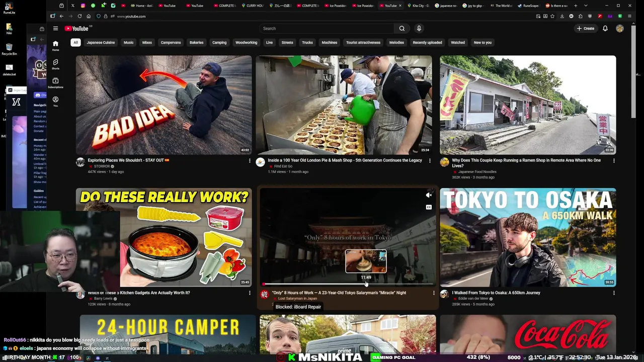This screenshot has height=362, width=644.
Task: Open Shorts in the YouTube sidebar
Action: (x=55, y=64)
